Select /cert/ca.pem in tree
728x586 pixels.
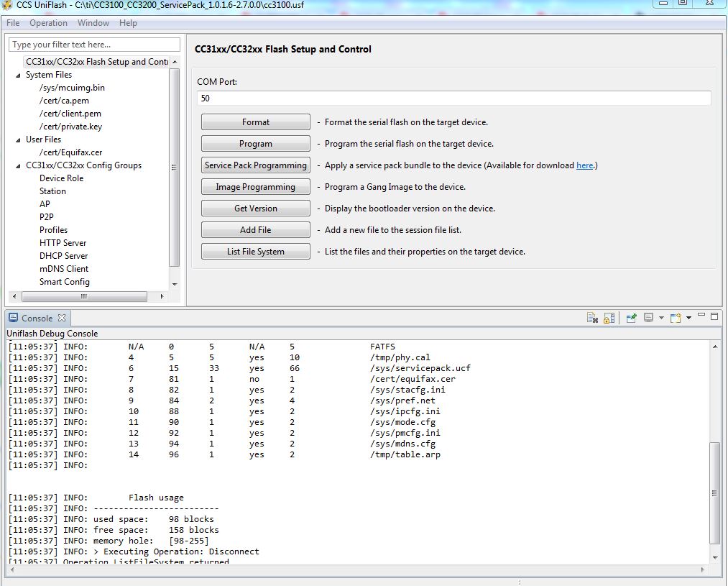tap(64, 101)
